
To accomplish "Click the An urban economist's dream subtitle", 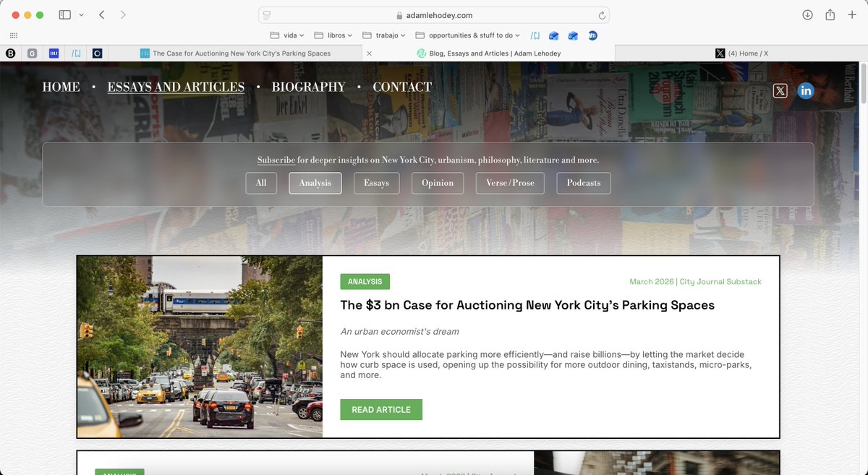I will [399, 331].
